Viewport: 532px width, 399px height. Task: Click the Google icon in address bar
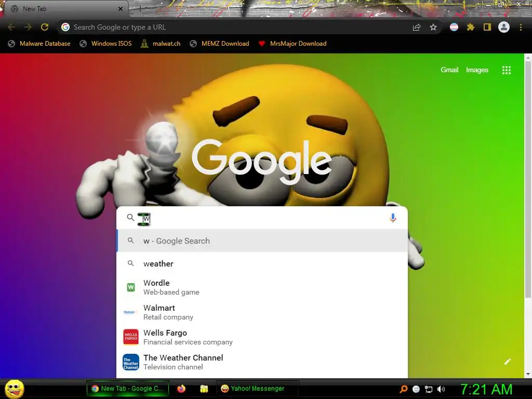pos(65,27)
